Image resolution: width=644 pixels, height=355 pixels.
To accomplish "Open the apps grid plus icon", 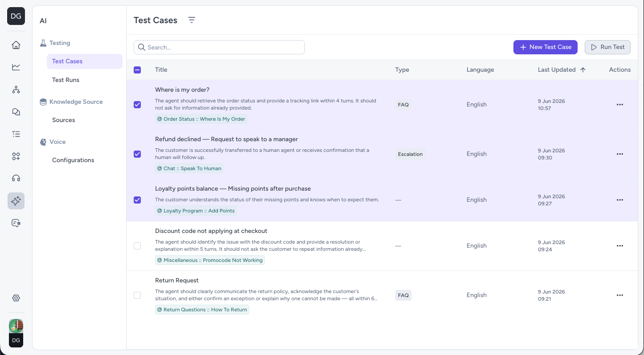I will (16, 156).
